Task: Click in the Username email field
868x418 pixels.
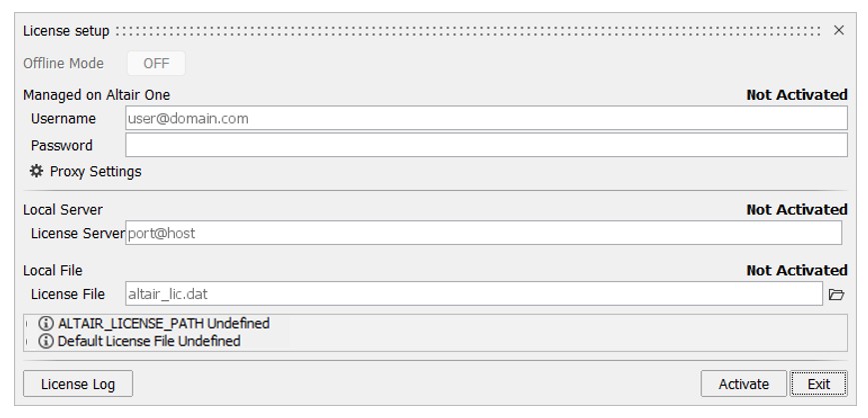Action: point(486,118)
